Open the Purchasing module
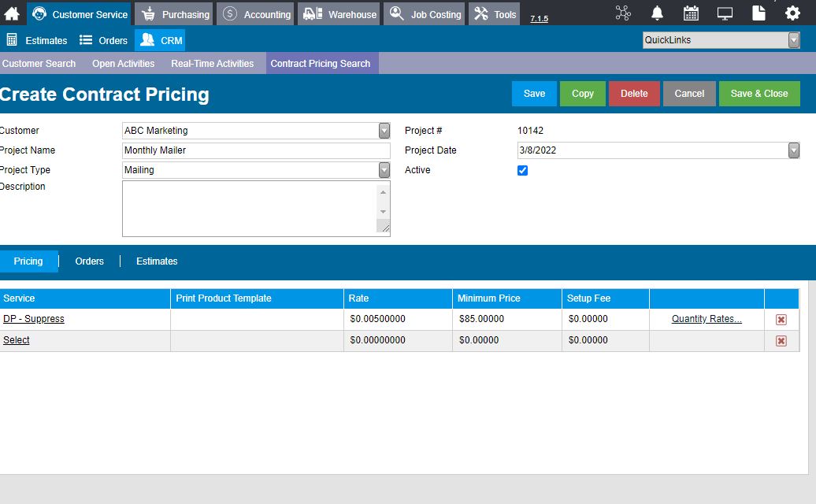This screenshot has height=504, width=816. point(174,14)
